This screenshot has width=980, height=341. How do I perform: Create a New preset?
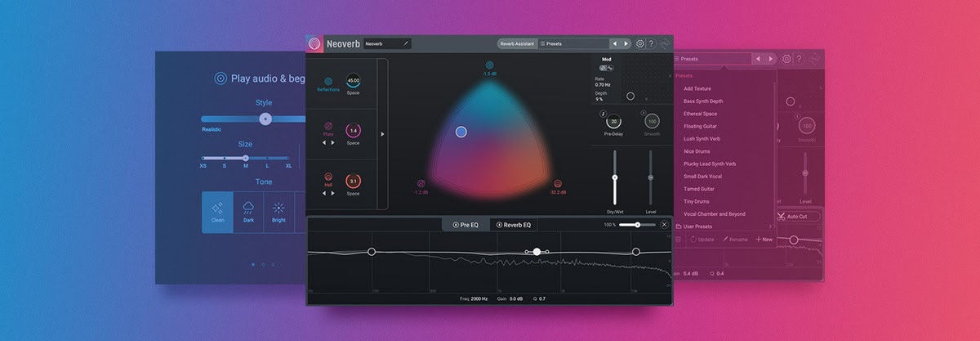[764, 240]
